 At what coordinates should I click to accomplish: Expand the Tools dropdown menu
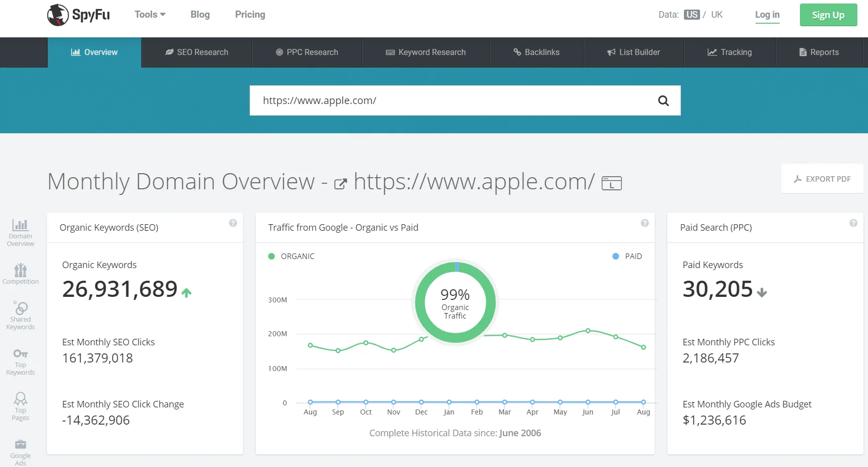pyautogui.click(x=150, y=15)
